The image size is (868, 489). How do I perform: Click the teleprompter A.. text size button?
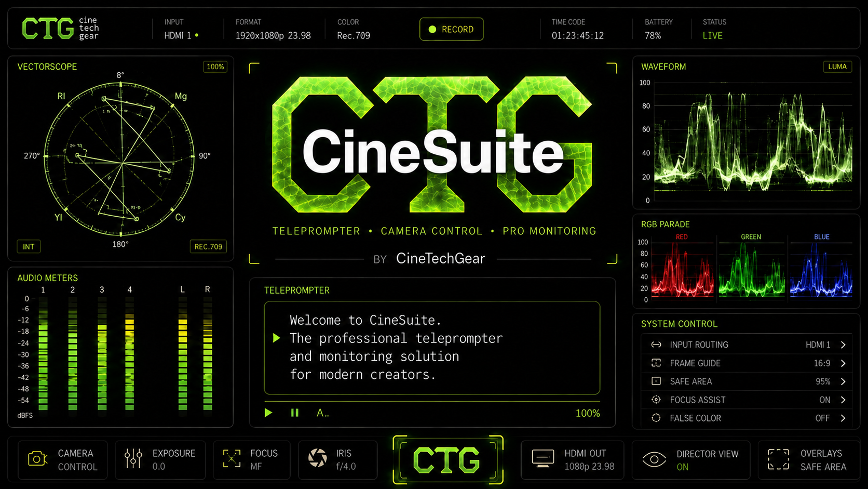(323, 413)
